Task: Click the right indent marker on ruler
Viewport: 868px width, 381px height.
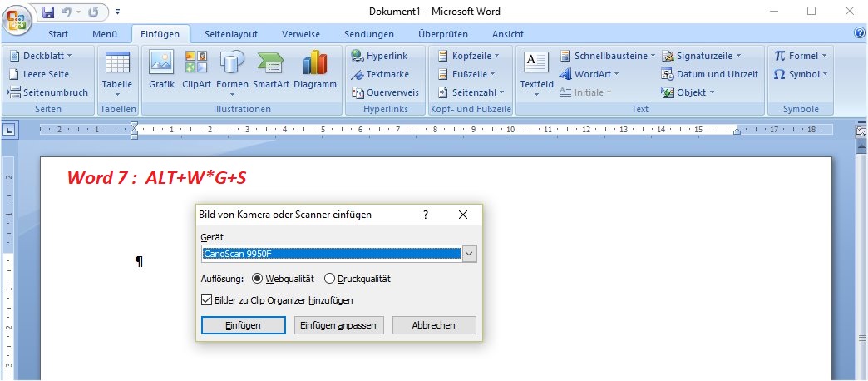Action: click(x=737, y=131)
